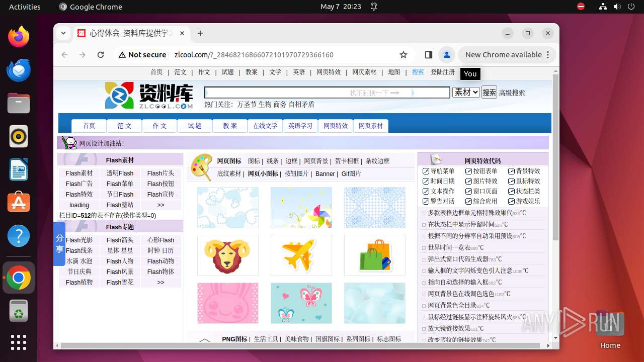Open the 素材 search type dropdown
644x362 pixels.
466,93
